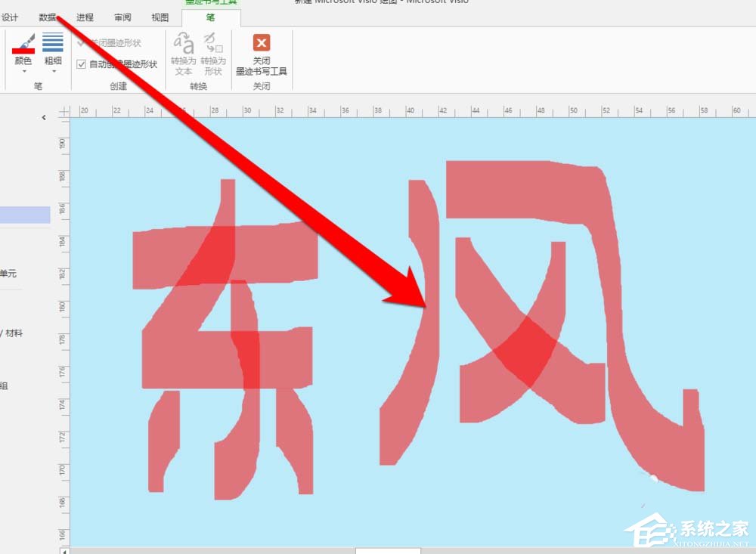Switch to the 审阅 (Review) tab

[x=122, y=17]
